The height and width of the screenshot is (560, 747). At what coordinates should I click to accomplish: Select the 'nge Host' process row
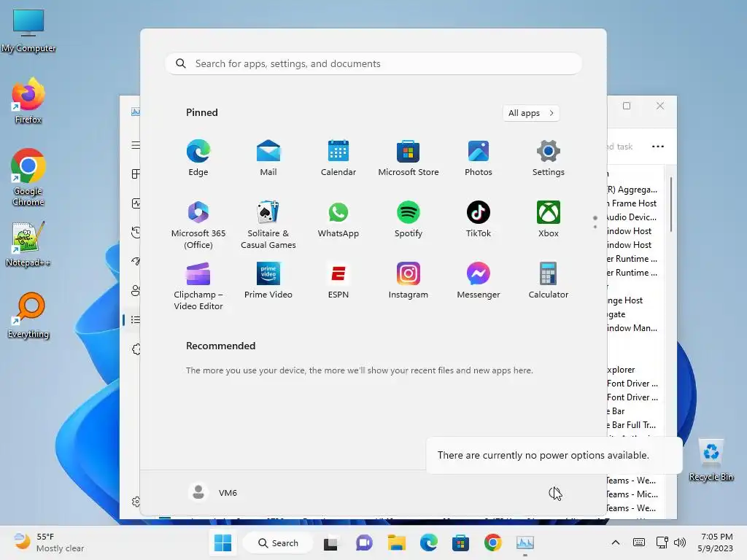pyautogui.click(x=635, y=300)
